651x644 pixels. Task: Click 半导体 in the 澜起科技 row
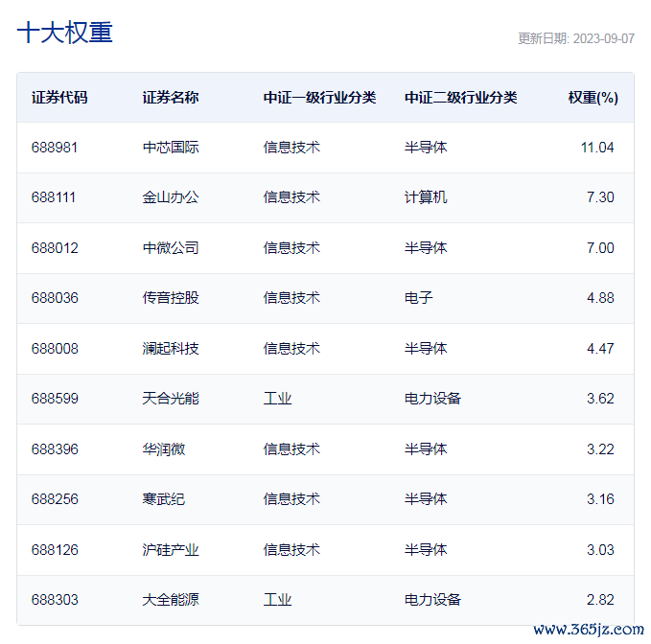(426, 349)
